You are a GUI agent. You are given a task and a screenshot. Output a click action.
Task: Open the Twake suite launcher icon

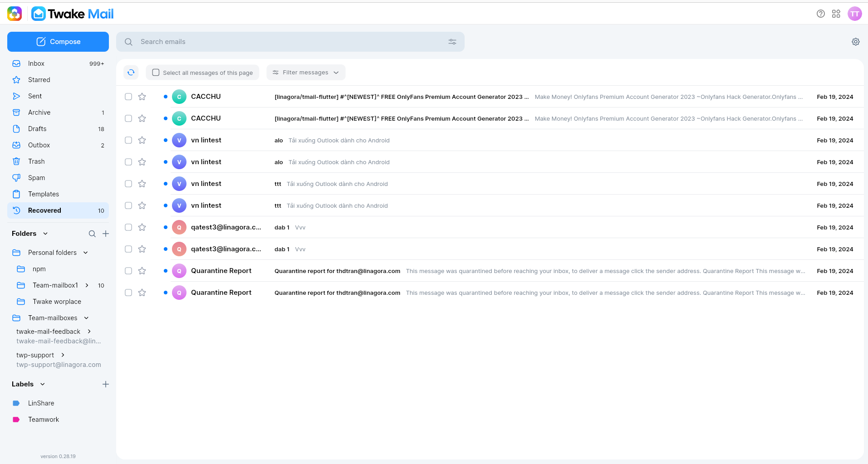pyautogui.click(x=15, y=14)
